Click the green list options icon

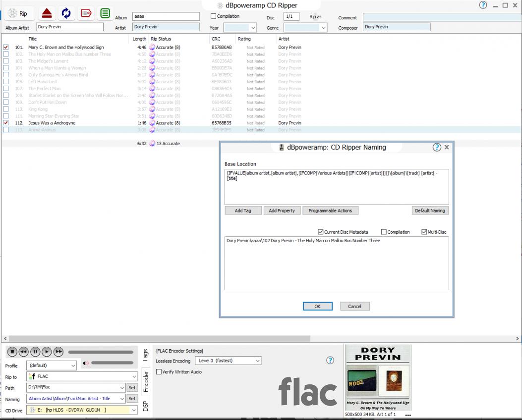(x=105, y=13)
